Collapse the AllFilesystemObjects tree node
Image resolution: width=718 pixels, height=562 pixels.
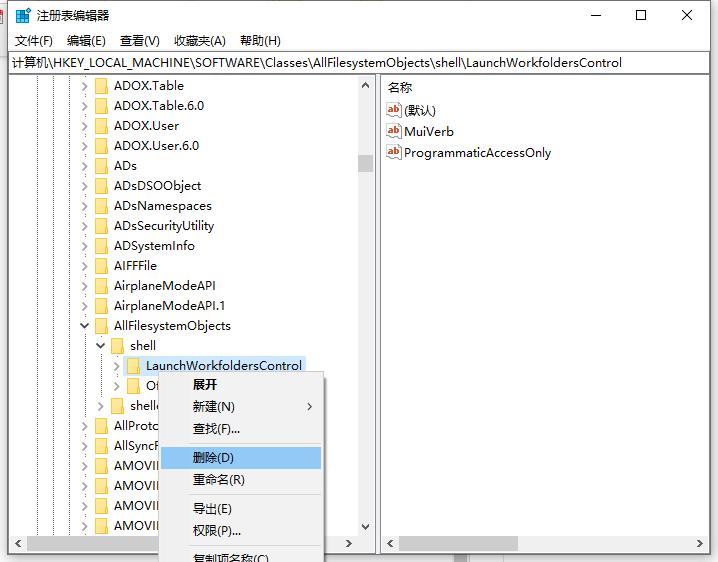click(x=85, y=326)
